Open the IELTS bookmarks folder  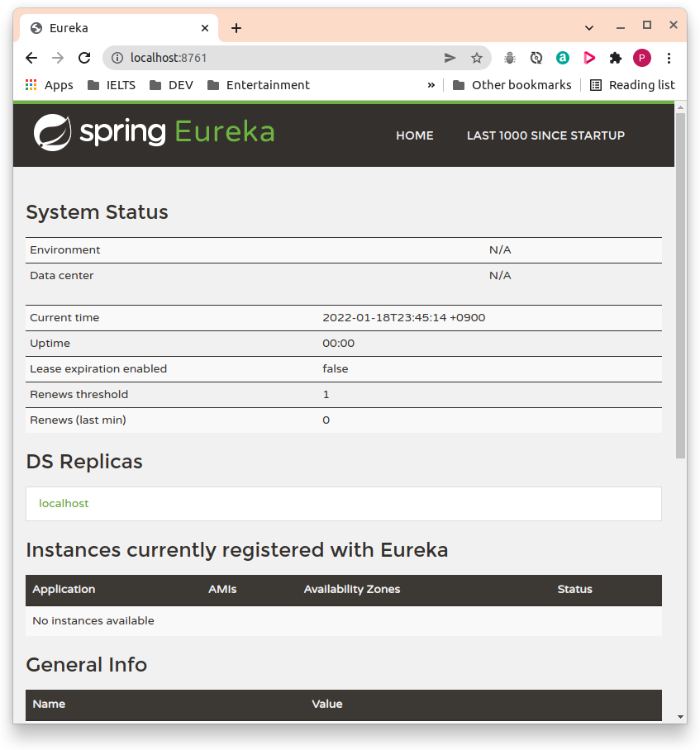pos(112,85)
